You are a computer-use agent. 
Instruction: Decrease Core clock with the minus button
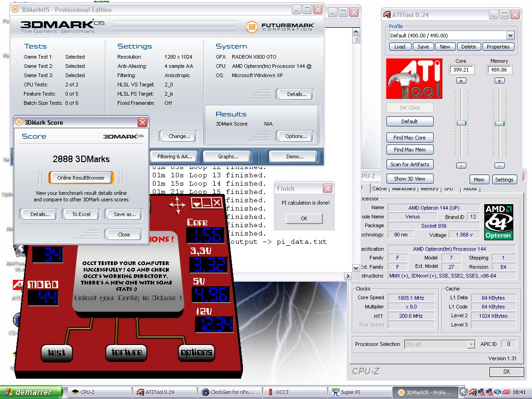pyautogui.click(x=461, y=166)
